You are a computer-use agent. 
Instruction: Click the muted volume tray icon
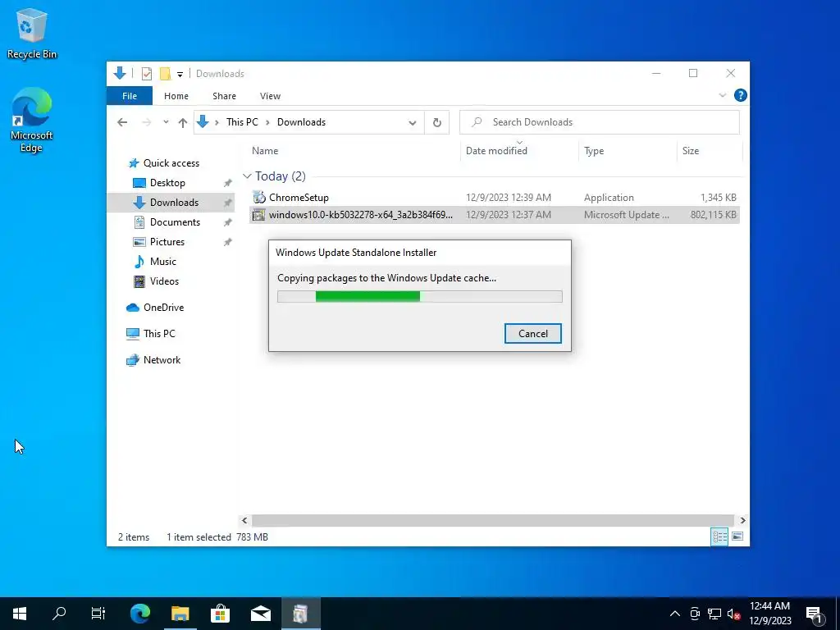[x=733, y=614]
